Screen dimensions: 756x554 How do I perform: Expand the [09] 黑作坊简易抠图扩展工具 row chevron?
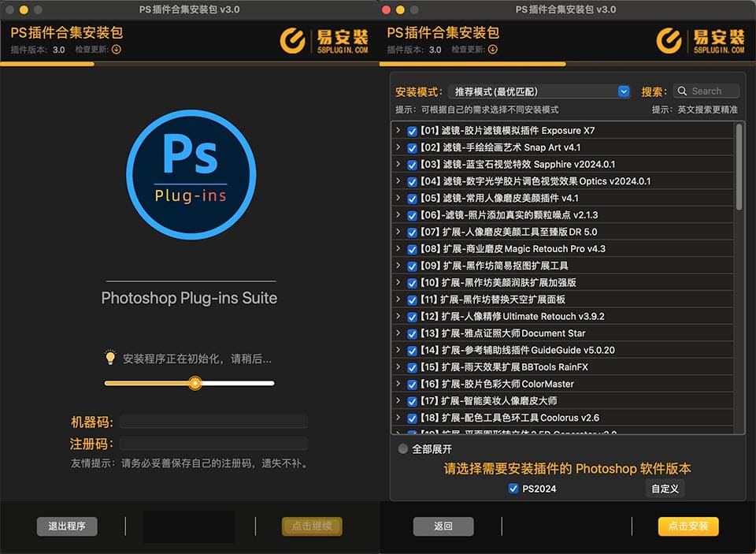coord(398,265)
